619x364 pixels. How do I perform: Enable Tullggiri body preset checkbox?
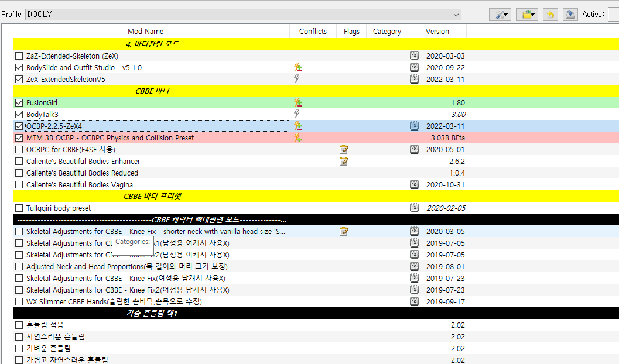19,208
